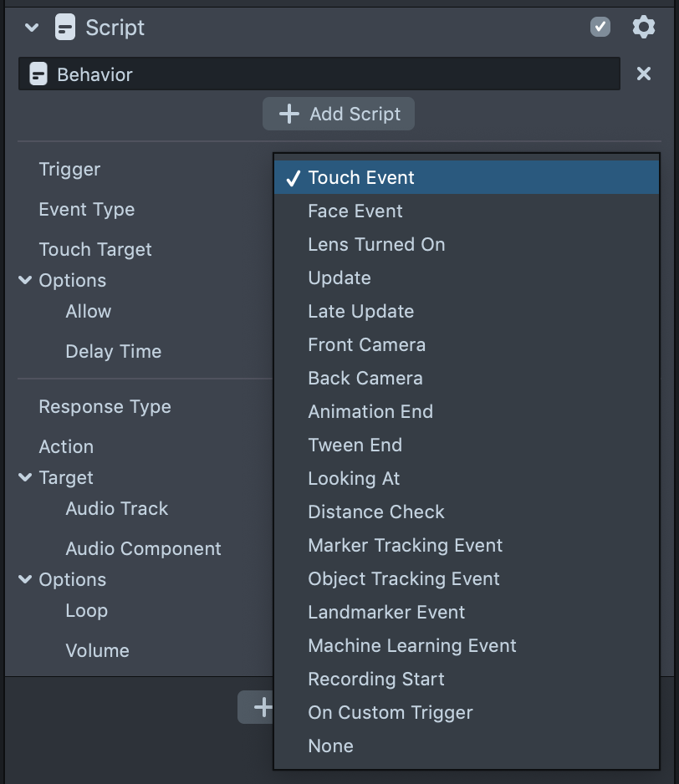Collapse the Target group
The height and width of the screenshot is (784, 679).
(25, 478)
